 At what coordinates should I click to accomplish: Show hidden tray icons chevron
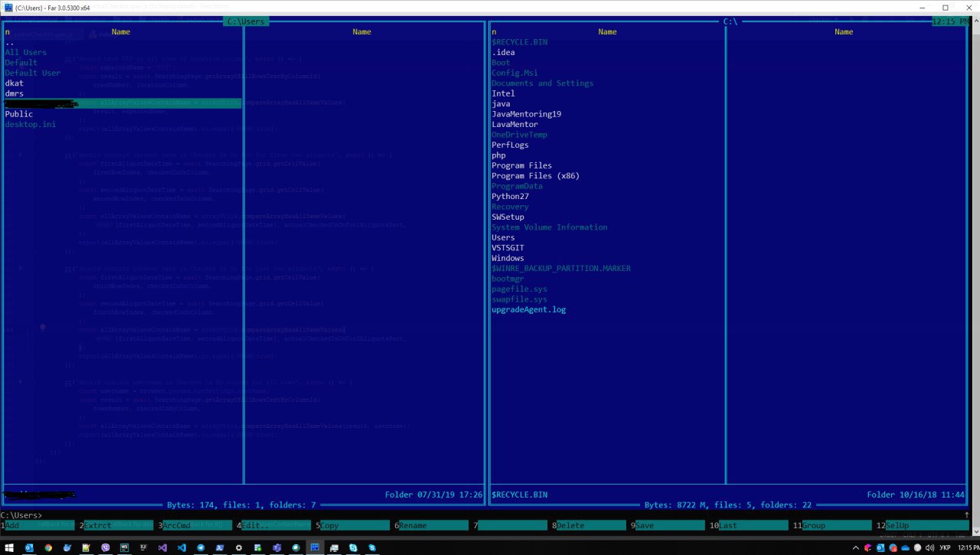click(x=856, y=548)
